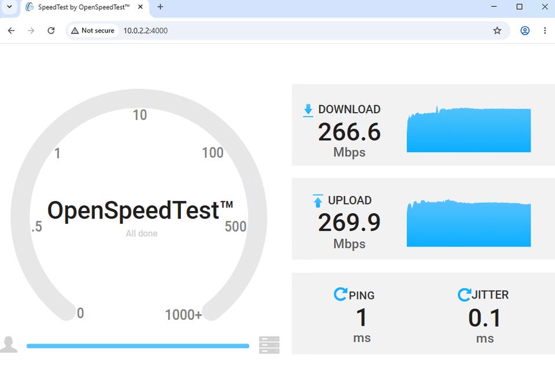Click the UPLOAD label
This screenshot has height=392, width=555.
click(x=350, y=201)
